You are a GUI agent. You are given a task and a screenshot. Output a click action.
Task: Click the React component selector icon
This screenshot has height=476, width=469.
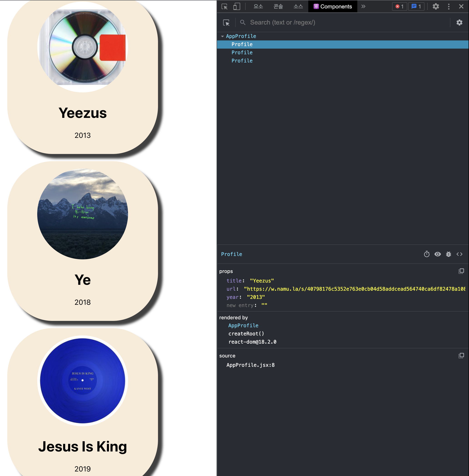(226, 23)
